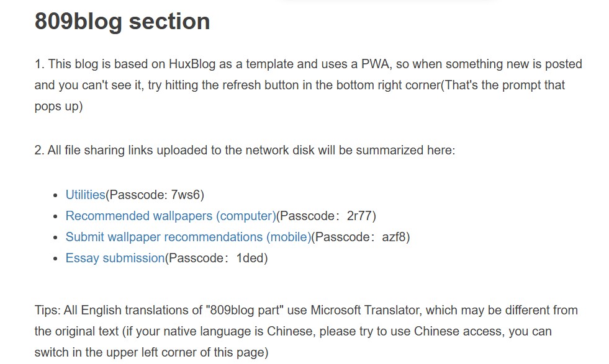
Task: Click the passcode text 1ded
Action: 250,258
